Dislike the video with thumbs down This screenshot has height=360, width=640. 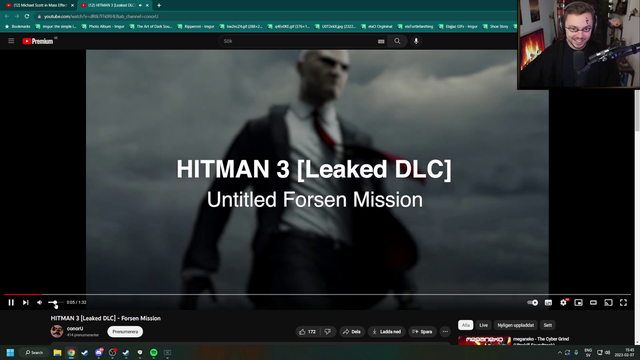(x=328, y=332)
